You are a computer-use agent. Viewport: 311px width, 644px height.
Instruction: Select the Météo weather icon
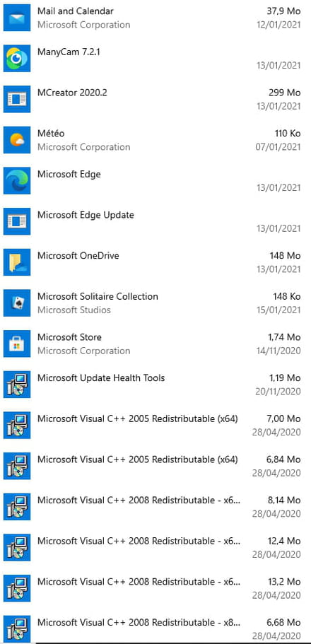click(x=17, y=140)
